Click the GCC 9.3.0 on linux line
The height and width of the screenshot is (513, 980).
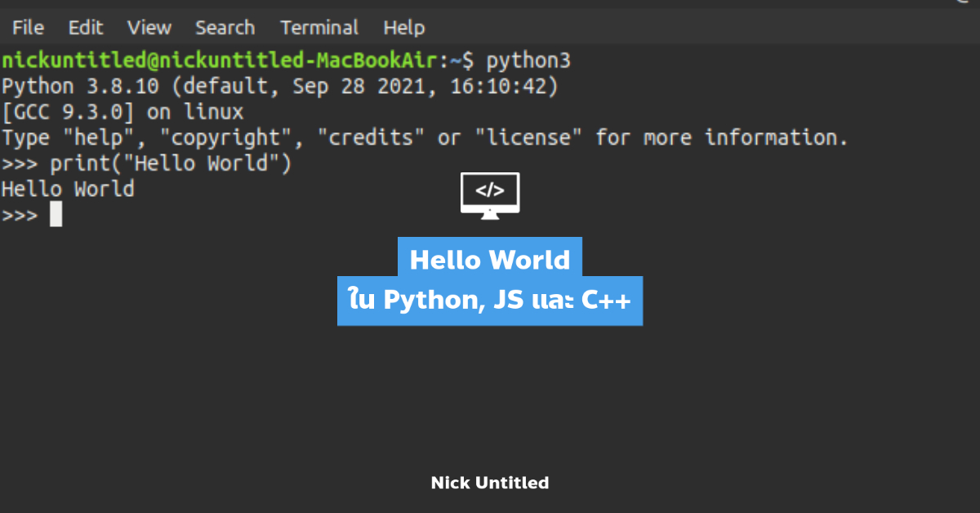click(122, 112)
